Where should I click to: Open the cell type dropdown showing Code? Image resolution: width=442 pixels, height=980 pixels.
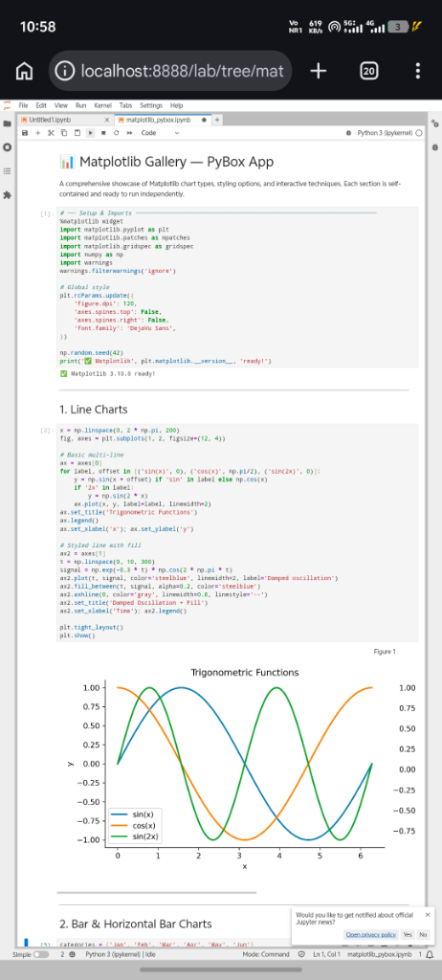pyautogui.click(x=160, y=133)
